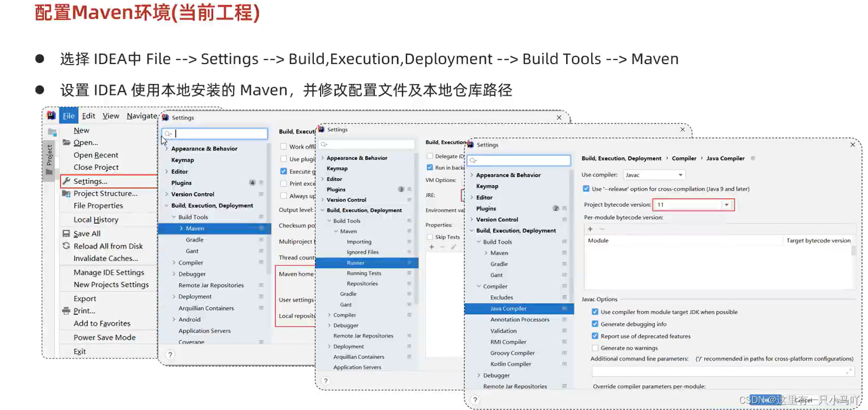Toggle Report use of deprecated features
Image resolution: width=868 pixels, height=410 pixels.
(x=595, y=336)
